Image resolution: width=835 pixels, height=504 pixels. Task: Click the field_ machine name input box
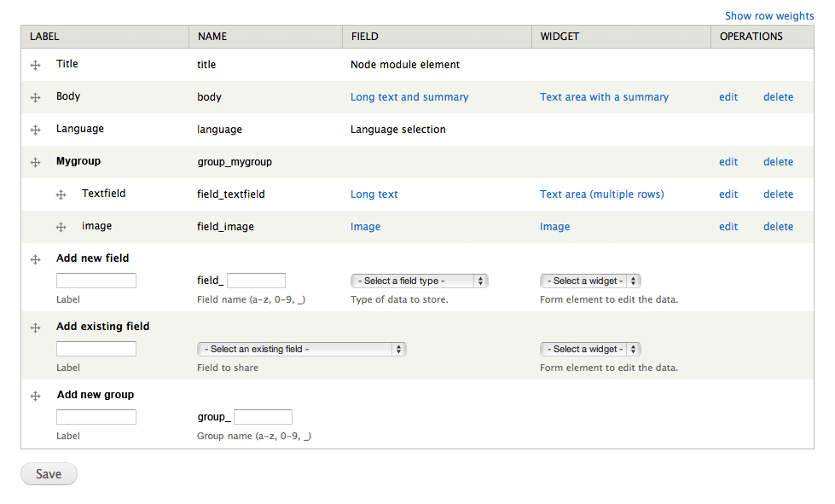pos(258,281)
